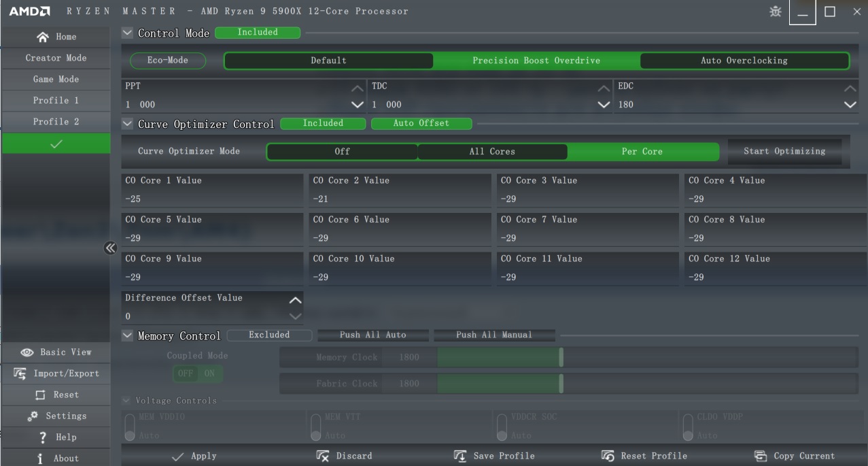This screenshot has height=466, width=868.
Task: Open Profile 1
Action: coord(56,100)
